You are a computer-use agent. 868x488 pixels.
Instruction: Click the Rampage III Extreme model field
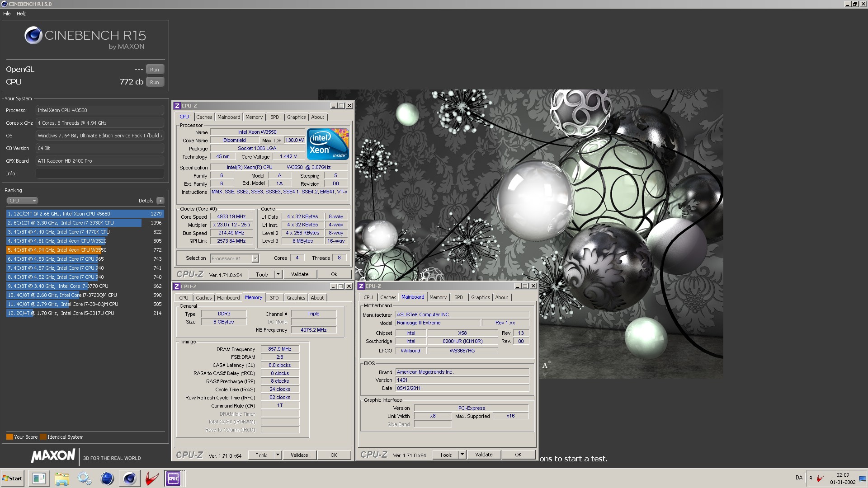pyautogui.click(x=438, y=323)
